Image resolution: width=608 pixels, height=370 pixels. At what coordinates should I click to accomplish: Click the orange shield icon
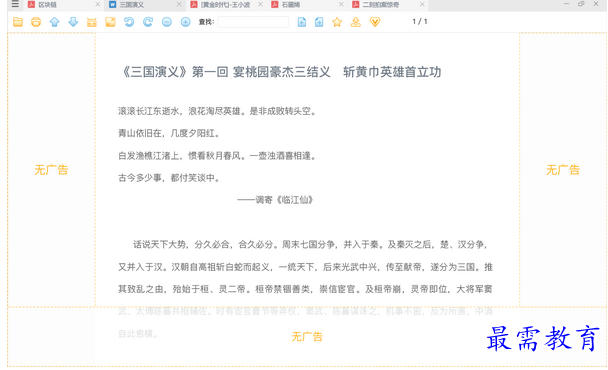375,22
